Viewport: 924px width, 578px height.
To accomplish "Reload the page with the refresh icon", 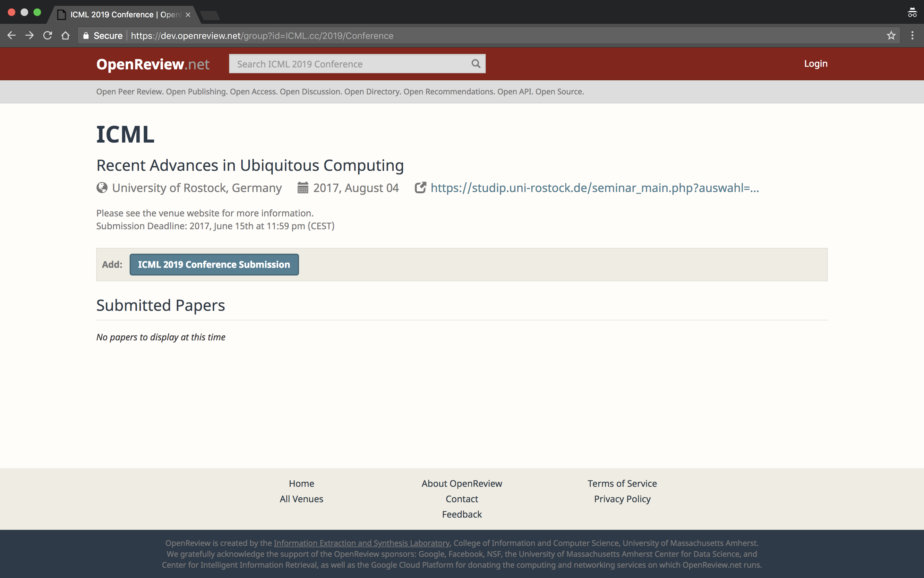I will coord(47,36).
